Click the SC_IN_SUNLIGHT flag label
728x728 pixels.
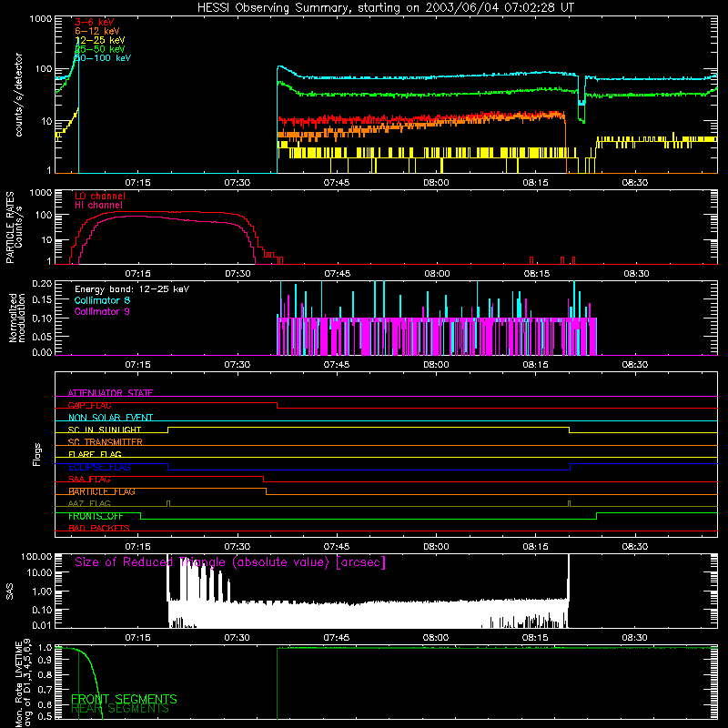(105, 430)
